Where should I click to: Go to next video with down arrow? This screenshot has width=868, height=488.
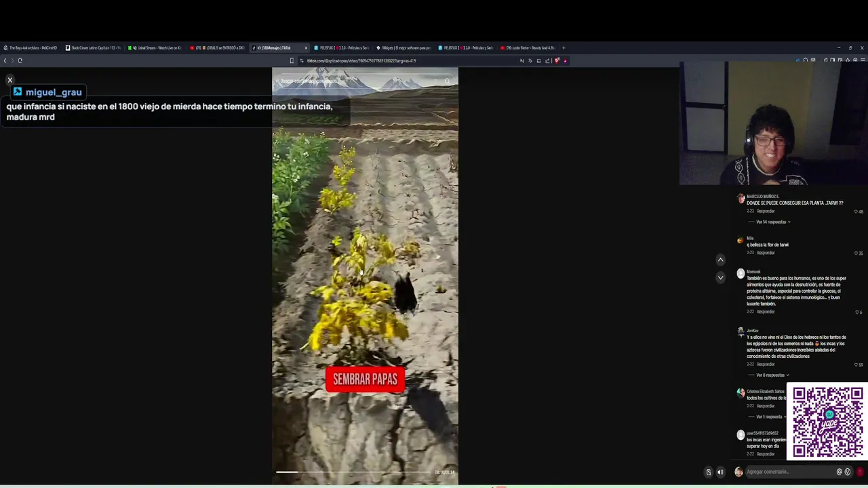click(x=720, y=277)
